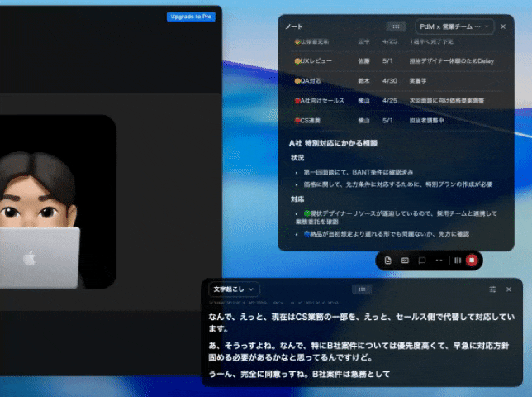Open transcription settings sliders icon

point(492,289)
